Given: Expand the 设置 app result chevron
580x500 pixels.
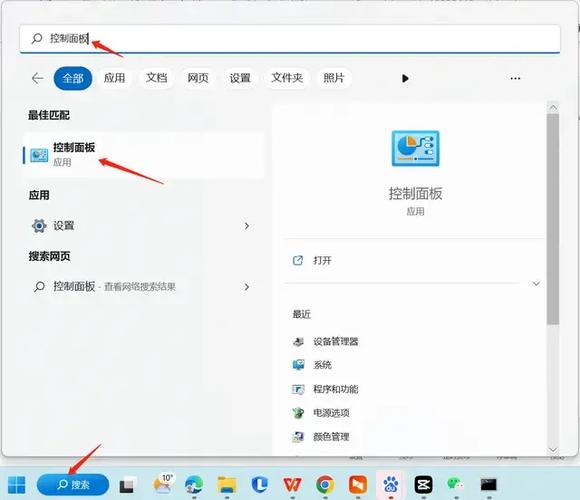Looking at the screenshot, I should tap(247, 226).
